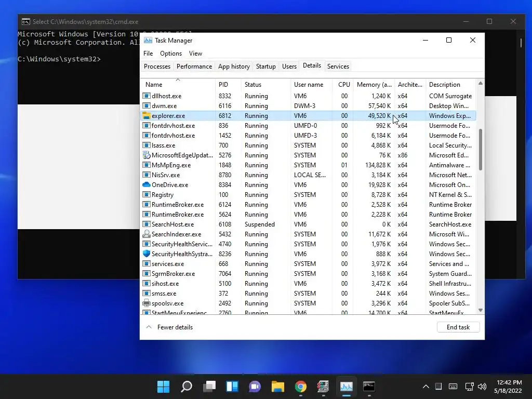Select the Registry process row
Screen dimensions: 532x399
(308, 195)
